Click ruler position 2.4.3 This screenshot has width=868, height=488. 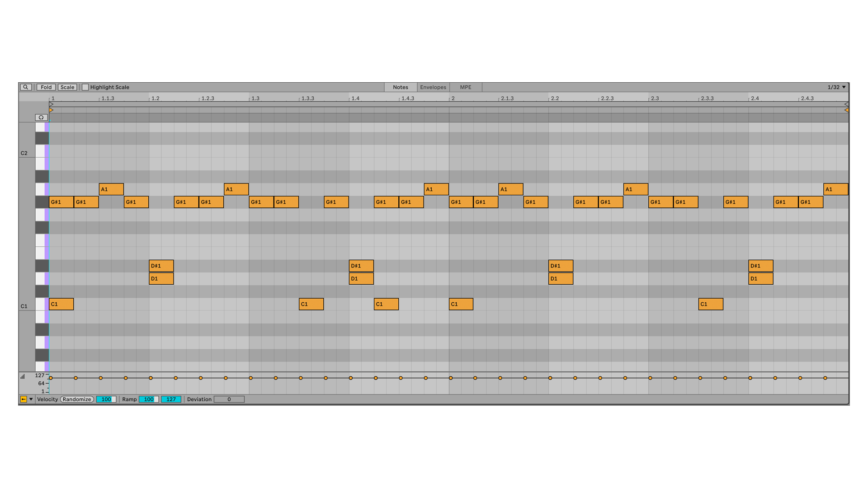(x=807, y=99)
